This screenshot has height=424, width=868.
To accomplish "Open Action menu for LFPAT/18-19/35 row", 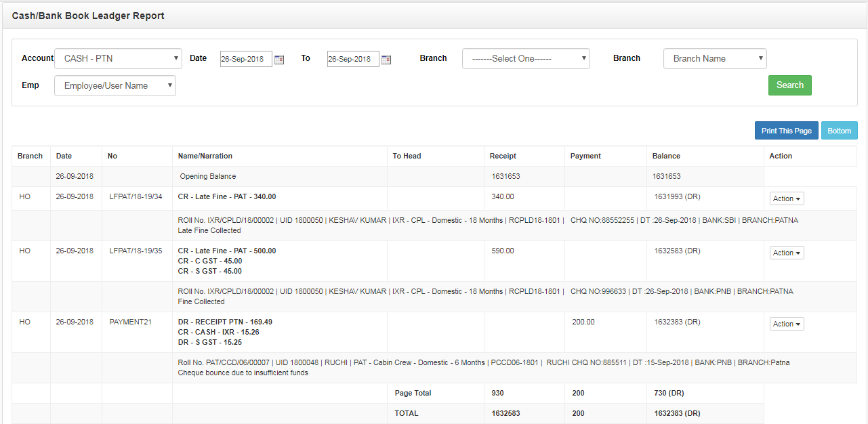I will tap(787, 253).
